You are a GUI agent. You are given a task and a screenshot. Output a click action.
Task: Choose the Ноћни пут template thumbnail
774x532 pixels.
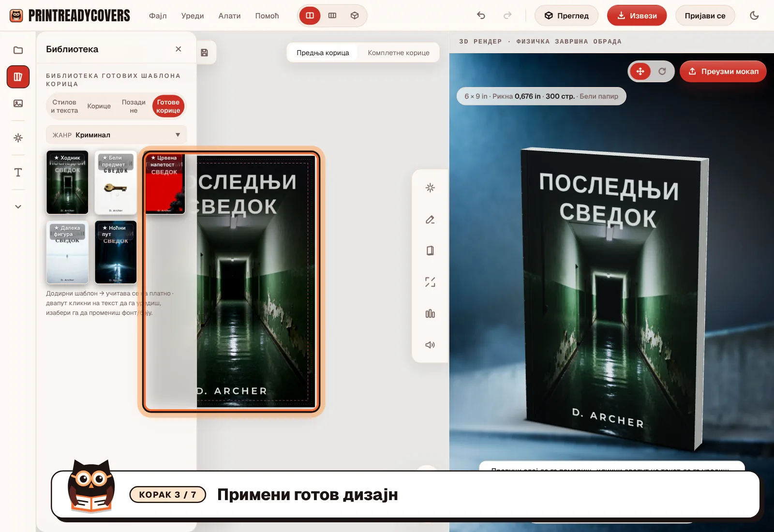[116, 252]
